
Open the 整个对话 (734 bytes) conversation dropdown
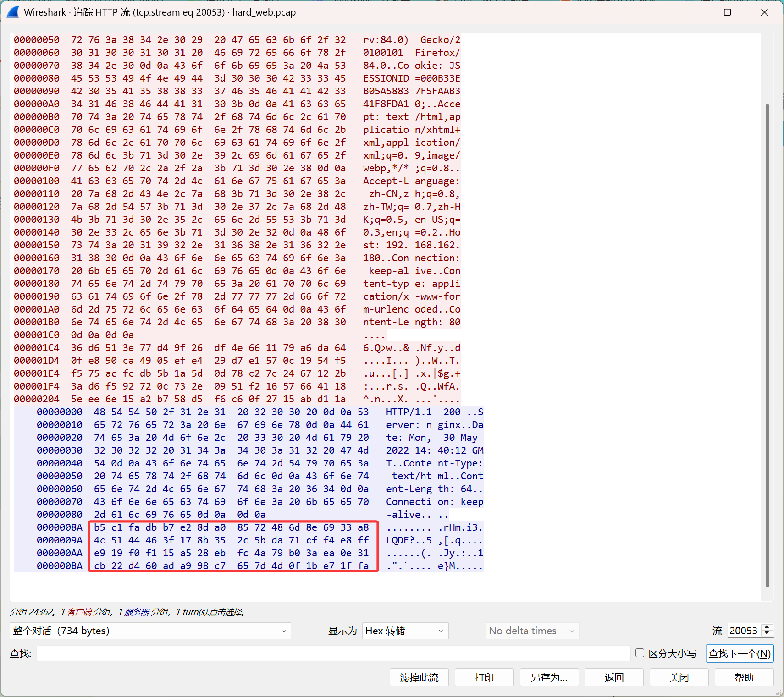coord(150,631)
